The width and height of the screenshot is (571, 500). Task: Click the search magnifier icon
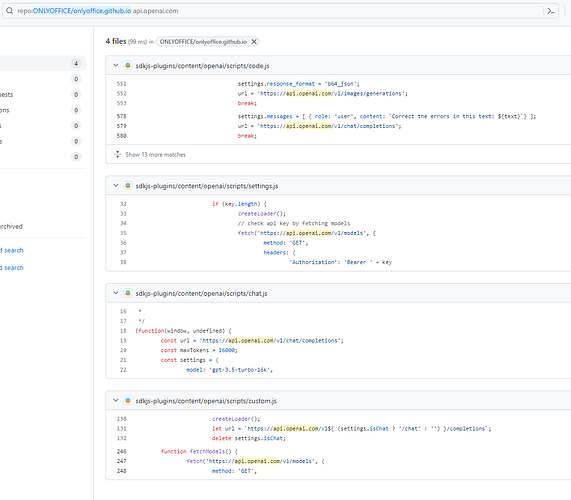(9, 11)
